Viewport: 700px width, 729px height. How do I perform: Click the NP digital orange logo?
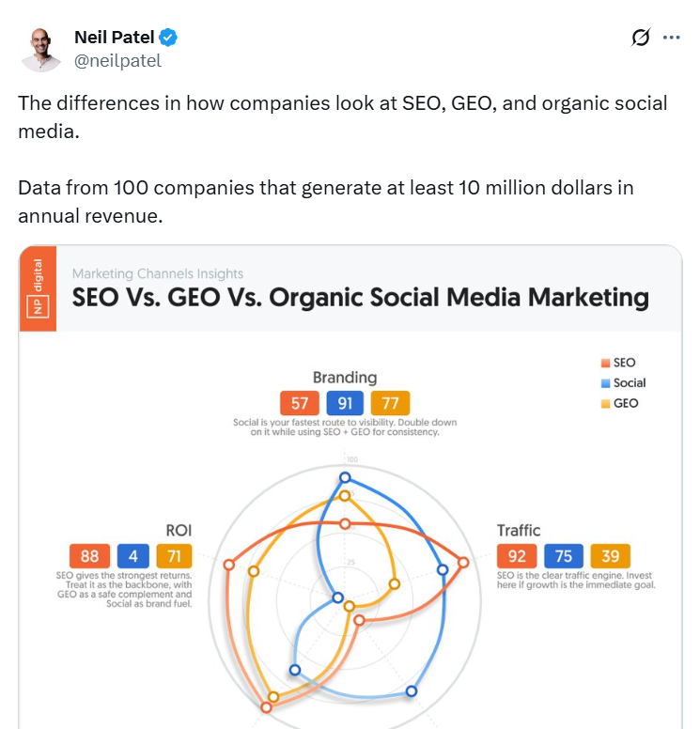pos(39,288)
